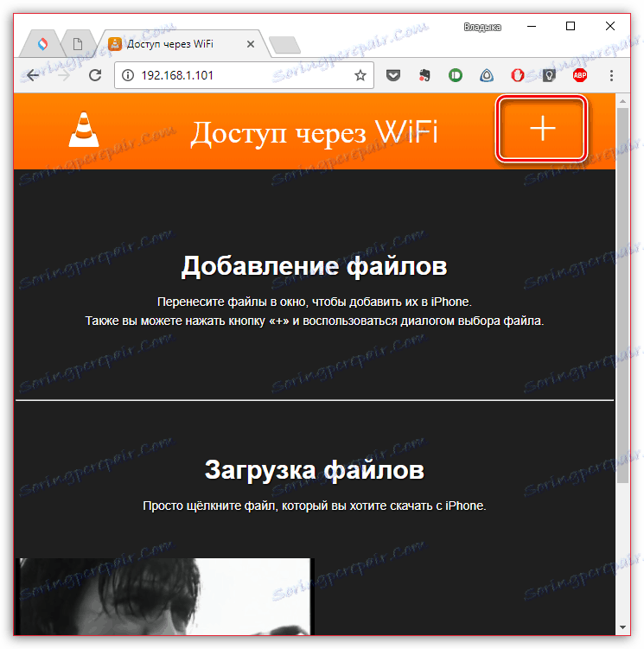Open the Chrome three-dot menu
The height and width of the screenshot is (649, 644).
tap(611, 75)
